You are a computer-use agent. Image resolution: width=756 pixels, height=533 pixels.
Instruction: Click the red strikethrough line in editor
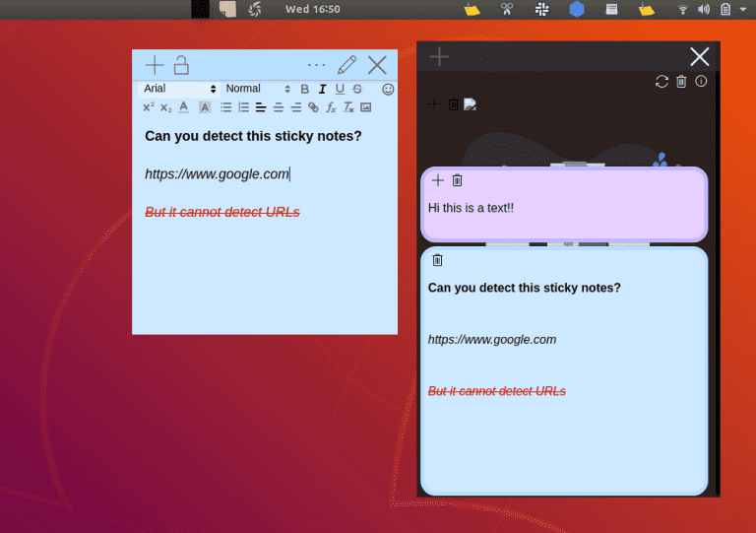coord(222,212)
